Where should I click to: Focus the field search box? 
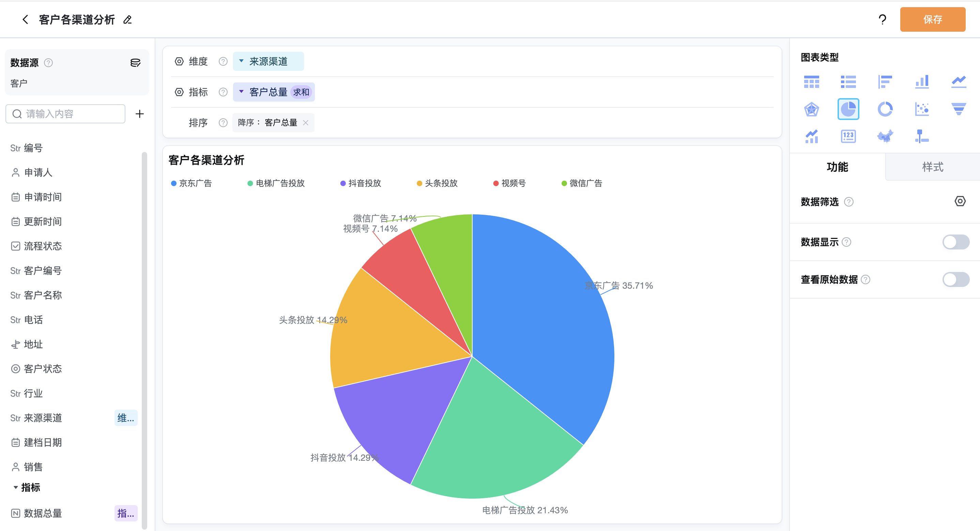[x=65, y=114]
